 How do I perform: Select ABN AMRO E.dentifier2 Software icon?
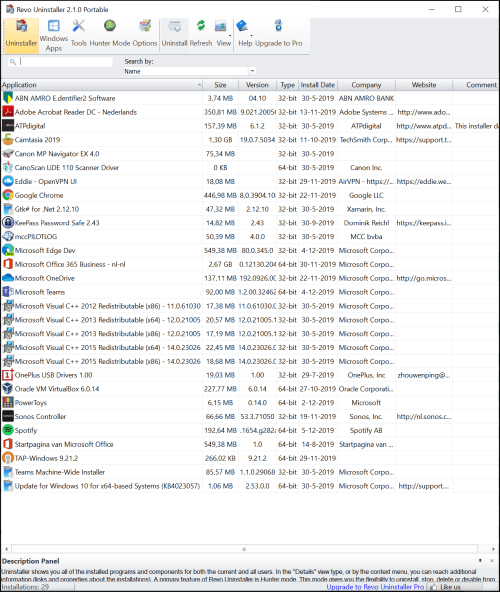[x=8, y=98]
